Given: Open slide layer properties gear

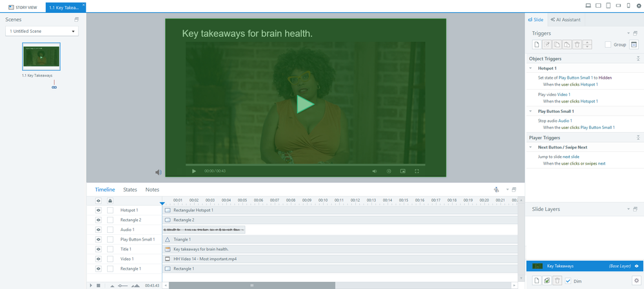Looking at the screenshot, I should (x=636, y=281).
